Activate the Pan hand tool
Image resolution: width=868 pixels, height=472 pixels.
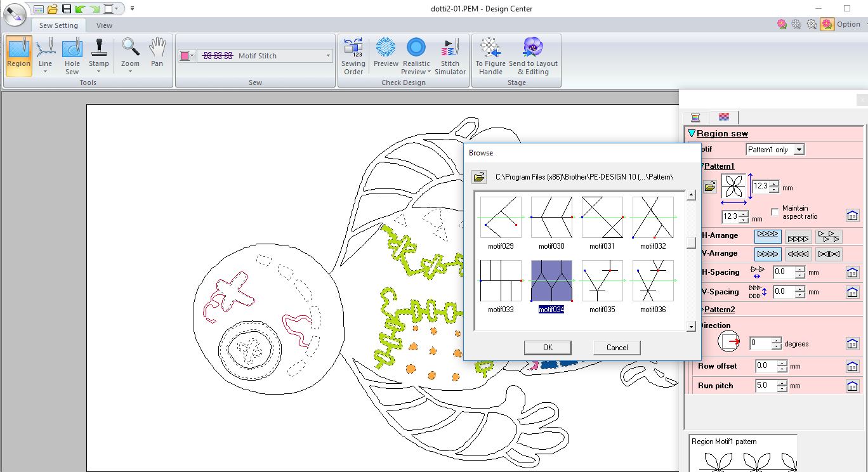point(157,53)
